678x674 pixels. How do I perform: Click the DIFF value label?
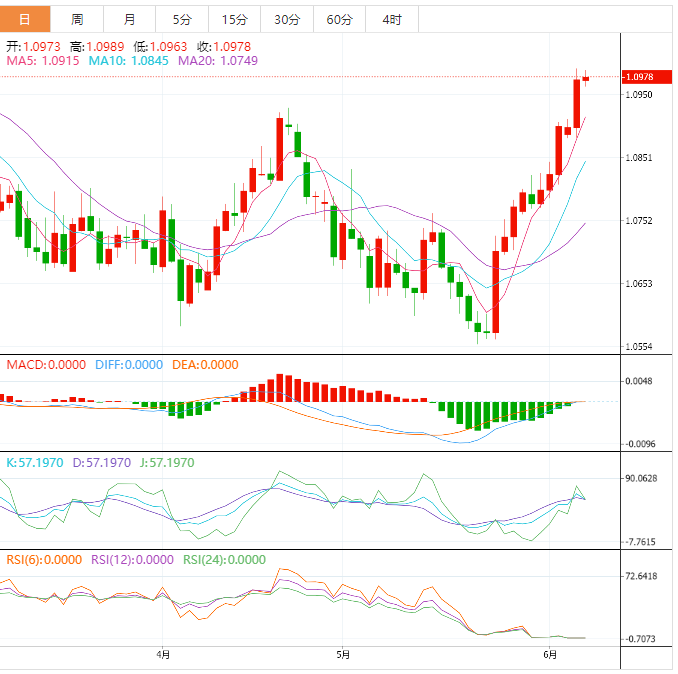pos(128,365)
